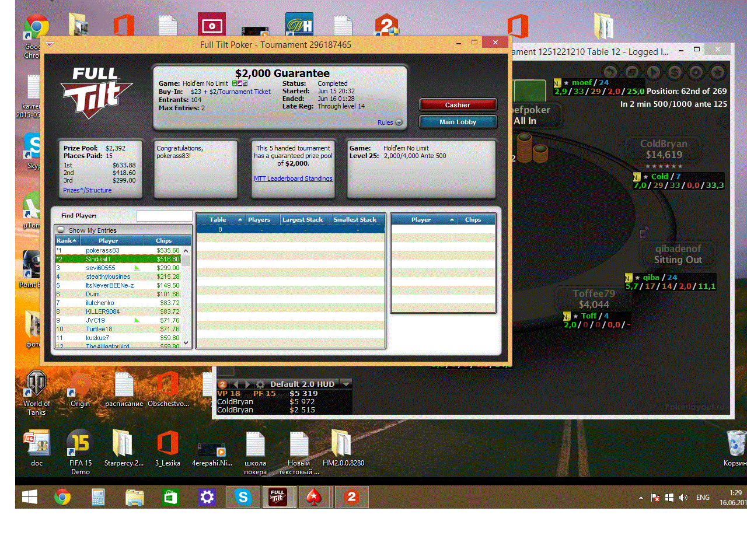View the Prizes*/Structure link
747x560 pixels.
pos(87,190)
